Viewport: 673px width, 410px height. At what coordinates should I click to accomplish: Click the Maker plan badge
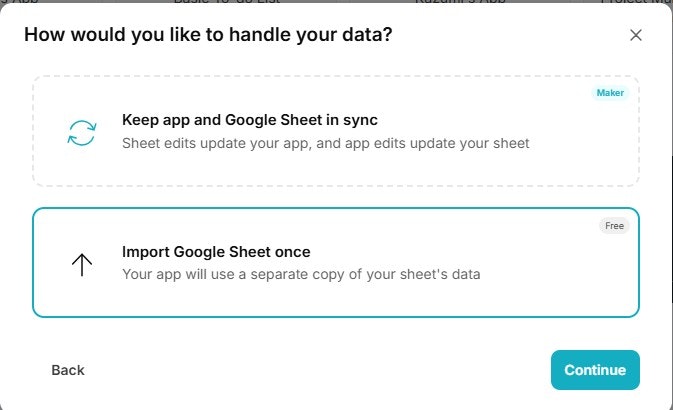(x=610, y=93)
